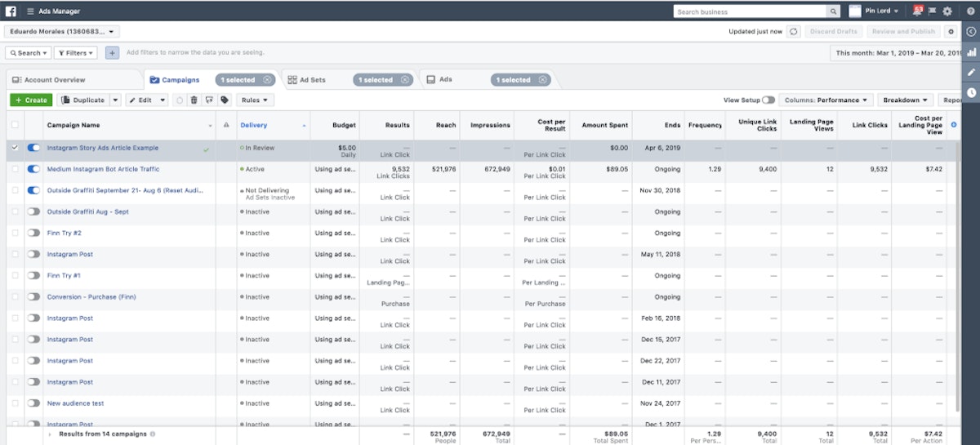Viewport: 980px width, 445px height.
Task: Open the notifications bell icon
Action: (x=918, y=11)
